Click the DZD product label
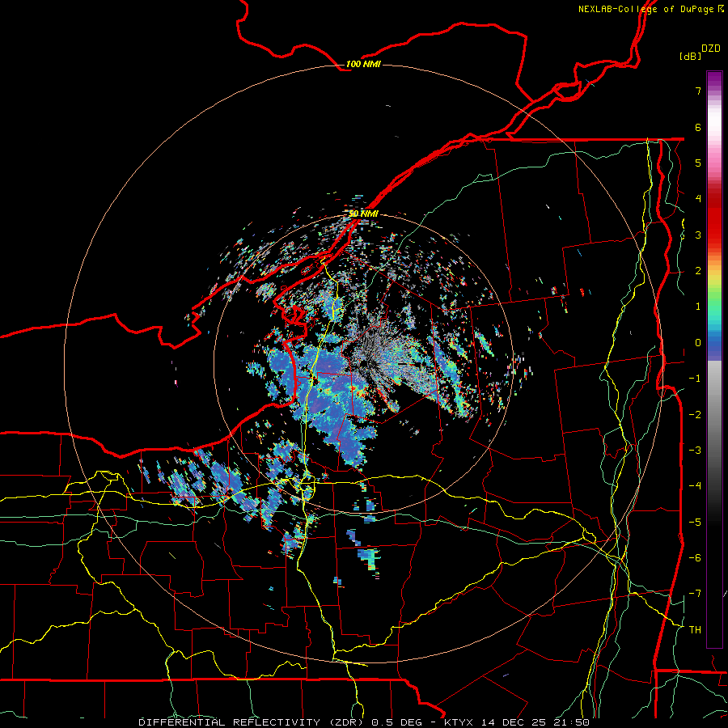Image resolution: width=728 pixels, height=728 pixels. pos(711,49)
